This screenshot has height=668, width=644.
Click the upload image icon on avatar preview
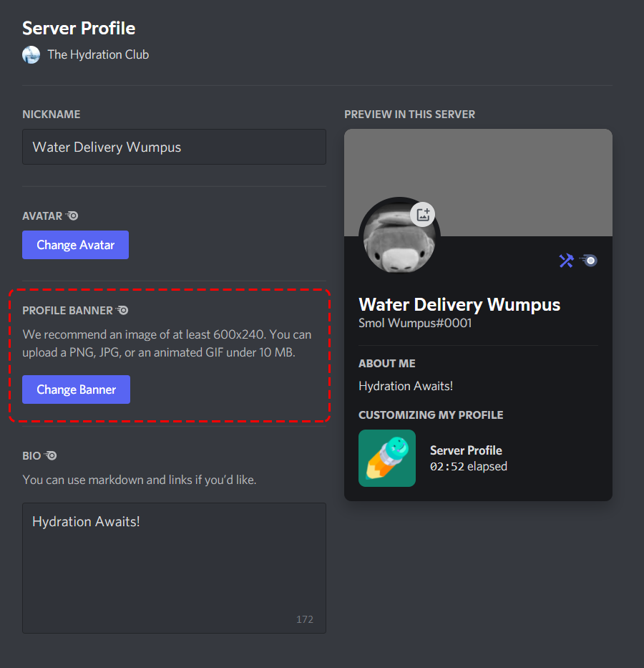(x=423, y=214)
